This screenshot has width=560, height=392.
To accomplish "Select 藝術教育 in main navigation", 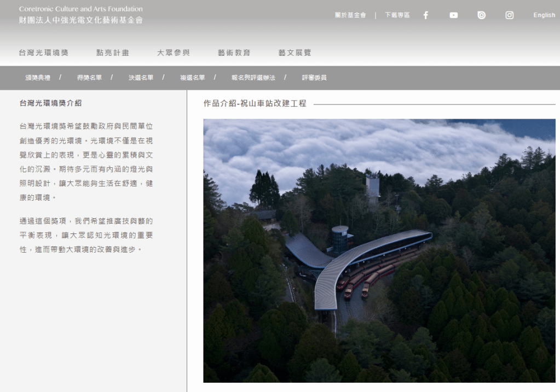I will tap(234, 53).
